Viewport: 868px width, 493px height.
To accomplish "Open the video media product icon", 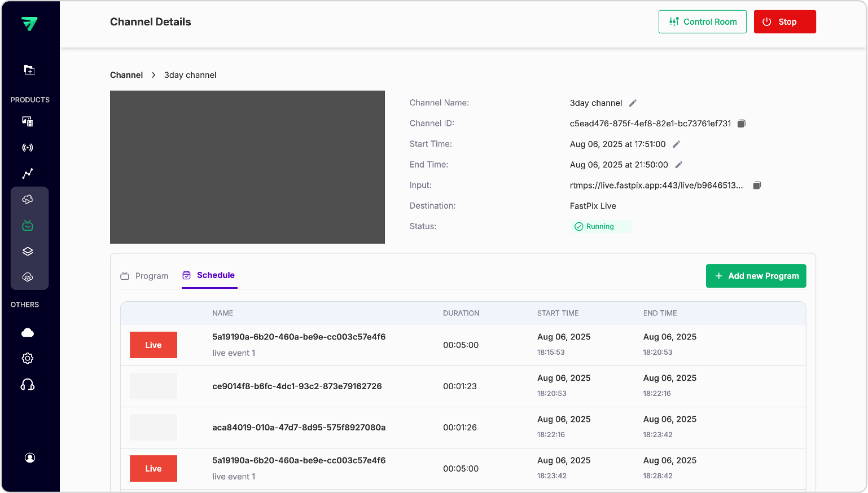I will tap(28, 121).
